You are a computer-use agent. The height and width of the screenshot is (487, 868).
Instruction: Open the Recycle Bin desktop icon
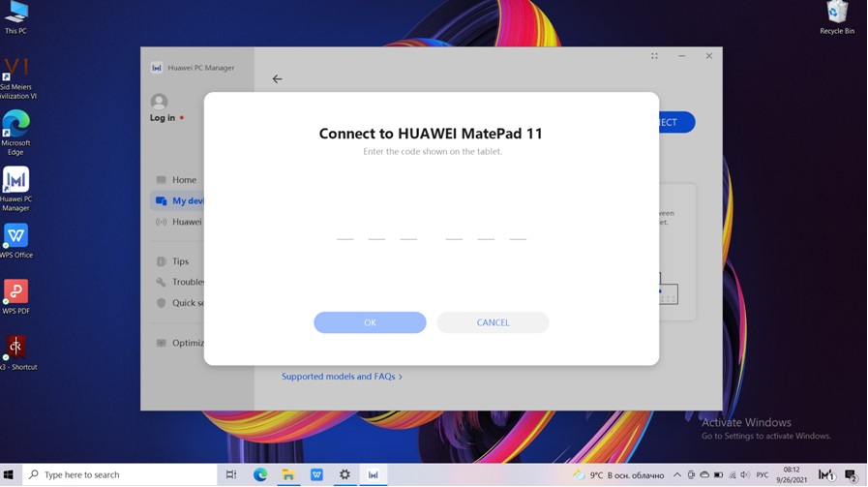(837, 14)
